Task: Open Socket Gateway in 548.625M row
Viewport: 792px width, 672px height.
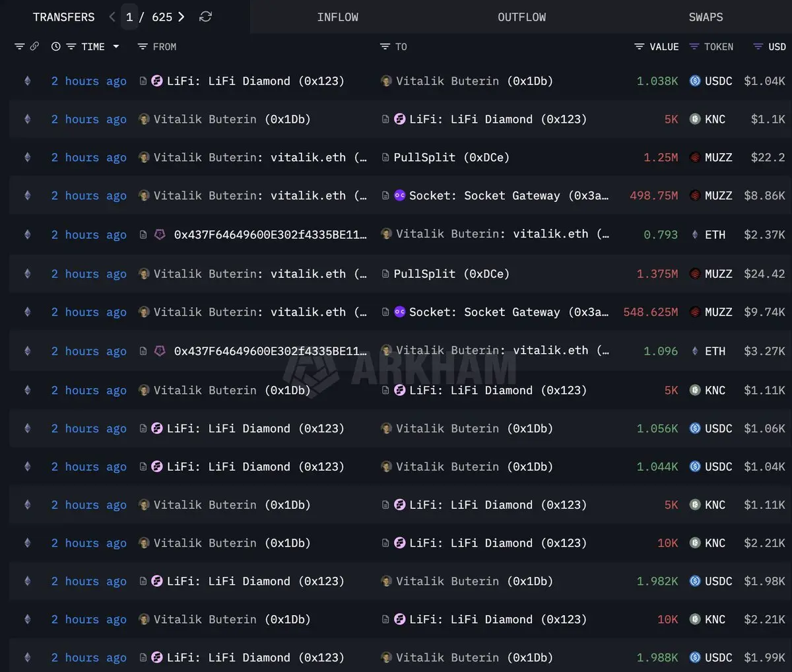Action: [x=509, y=312]
